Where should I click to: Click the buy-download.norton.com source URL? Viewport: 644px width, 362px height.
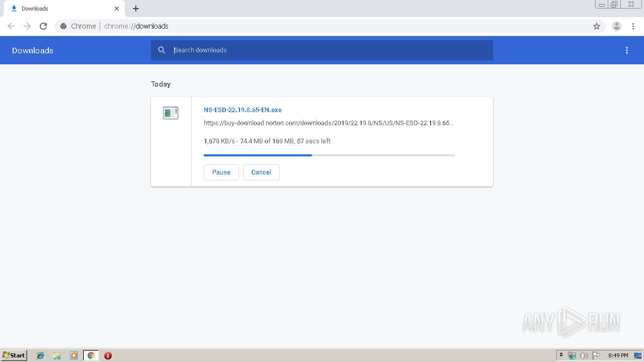329,123
